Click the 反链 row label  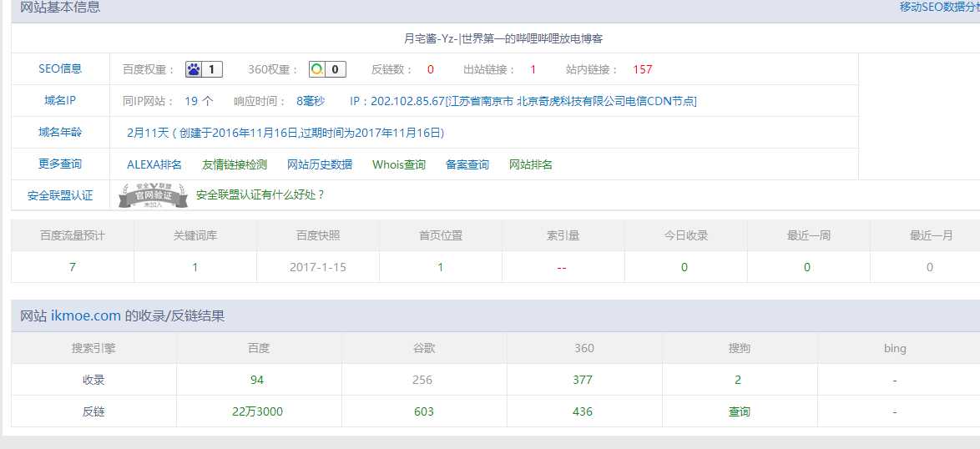click(x=93, y=411)
